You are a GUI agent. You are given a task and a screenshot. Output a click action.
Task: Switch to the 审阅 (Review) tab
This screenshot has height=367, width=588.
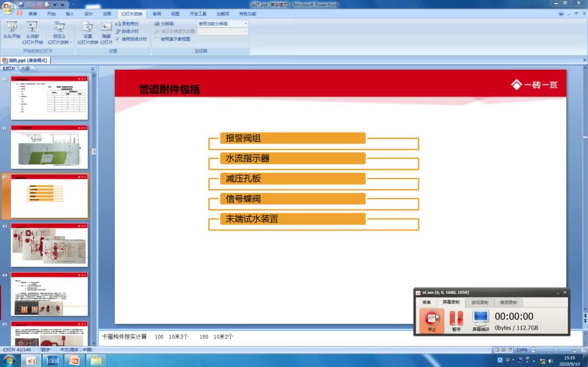click(x=157, y=14)
